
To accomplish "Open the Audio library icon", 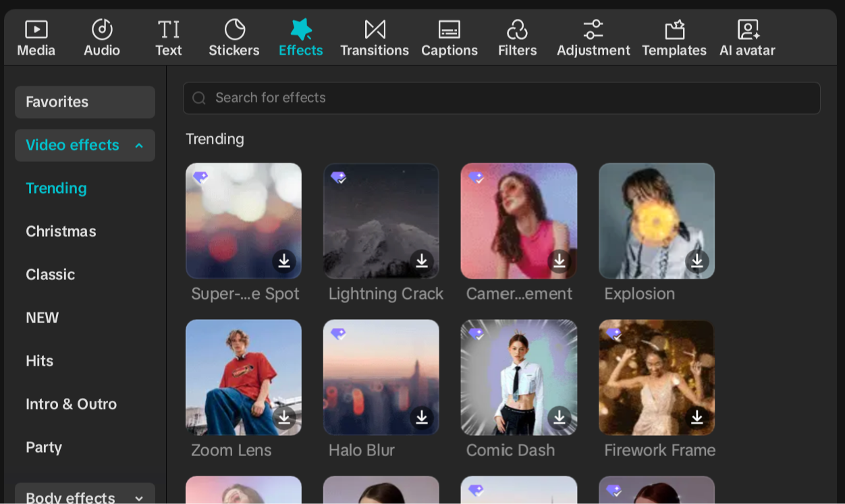I will pos(102,30).
